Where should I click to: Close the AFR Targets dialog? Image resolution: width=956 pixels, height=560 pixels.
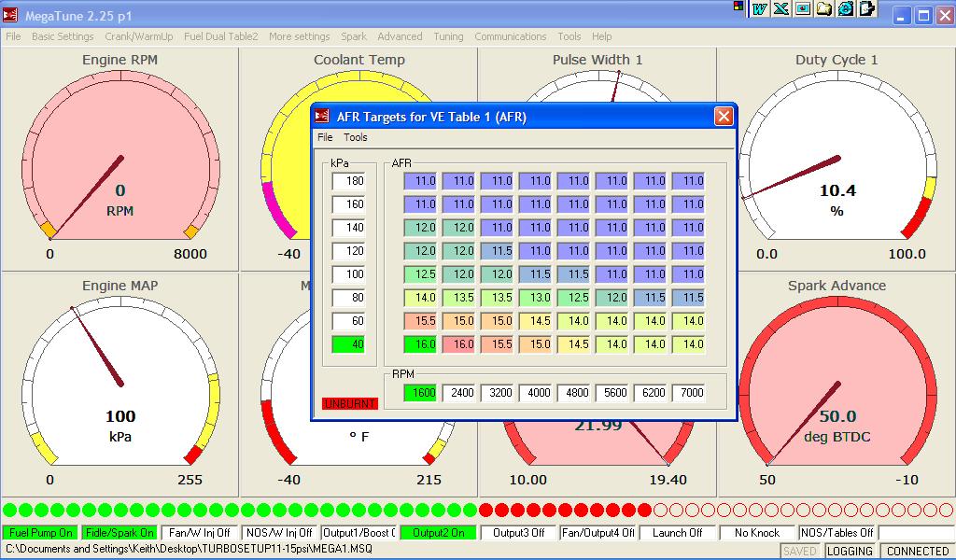coord(724,117)
